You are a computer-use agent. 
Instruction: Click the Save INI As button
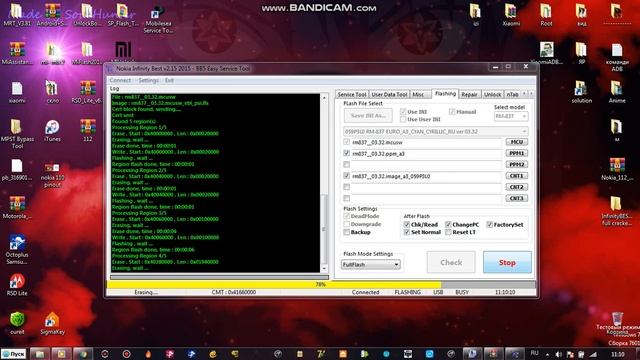tap(368, 116)
